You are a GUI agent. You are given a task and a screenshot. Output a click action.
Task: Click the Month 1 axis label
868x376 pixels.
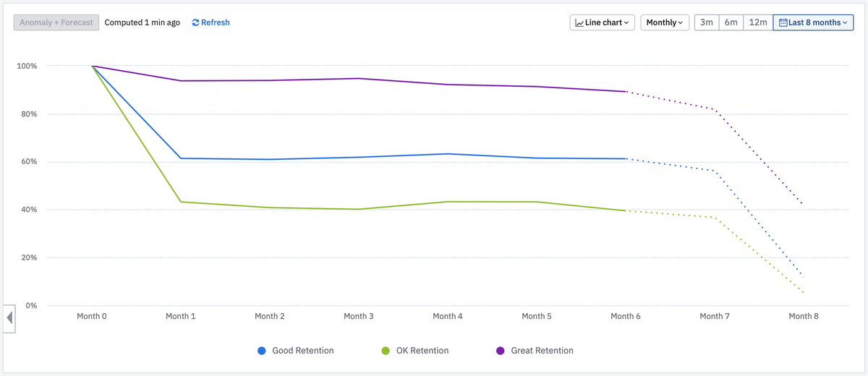point(181,316)
